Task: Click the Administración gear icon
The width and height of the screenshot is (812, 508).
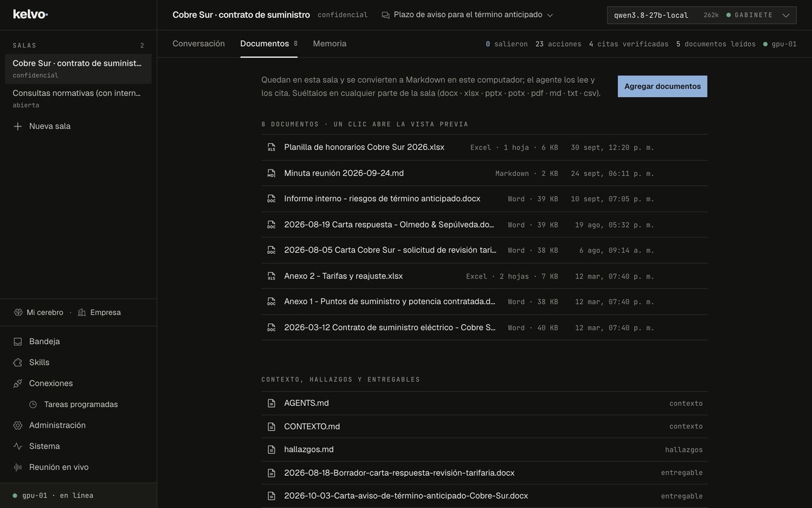Action: point(18,425)
